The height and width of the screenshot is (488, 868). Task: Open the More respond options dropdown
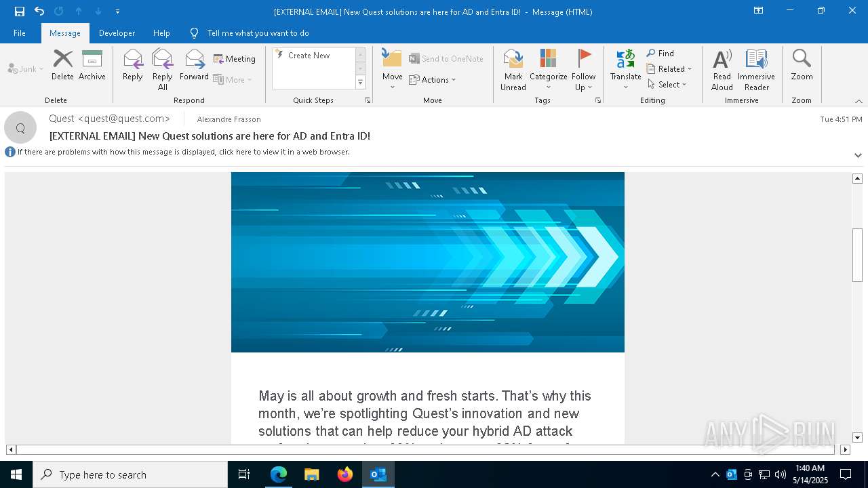coord(233,79)
